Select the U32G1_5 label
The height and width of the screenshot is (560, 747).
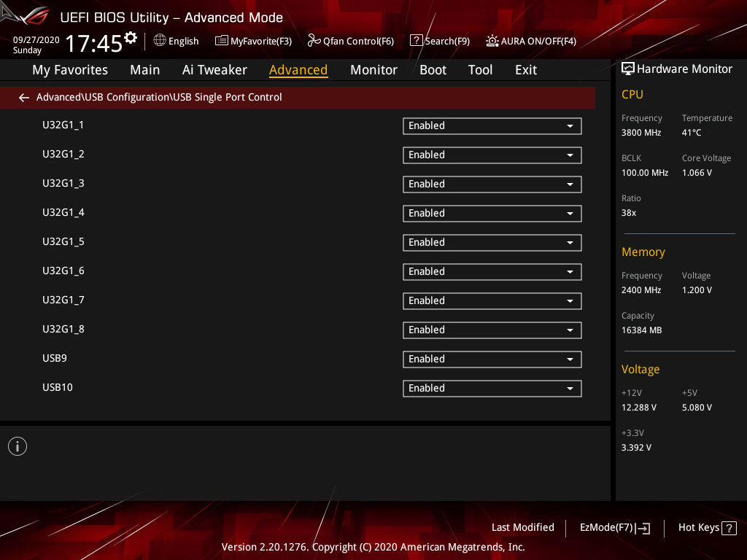coord(63,242)
